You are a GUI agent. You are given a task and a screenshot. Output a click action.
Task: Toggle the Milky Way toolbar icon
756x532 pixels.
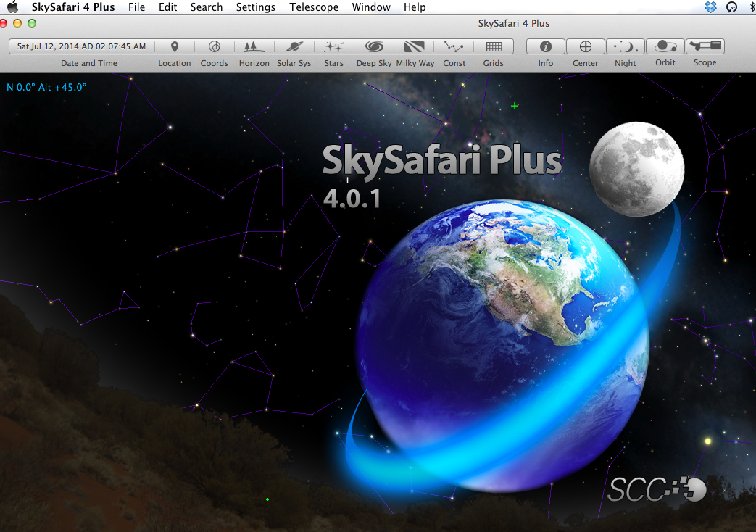click(414, 46)
